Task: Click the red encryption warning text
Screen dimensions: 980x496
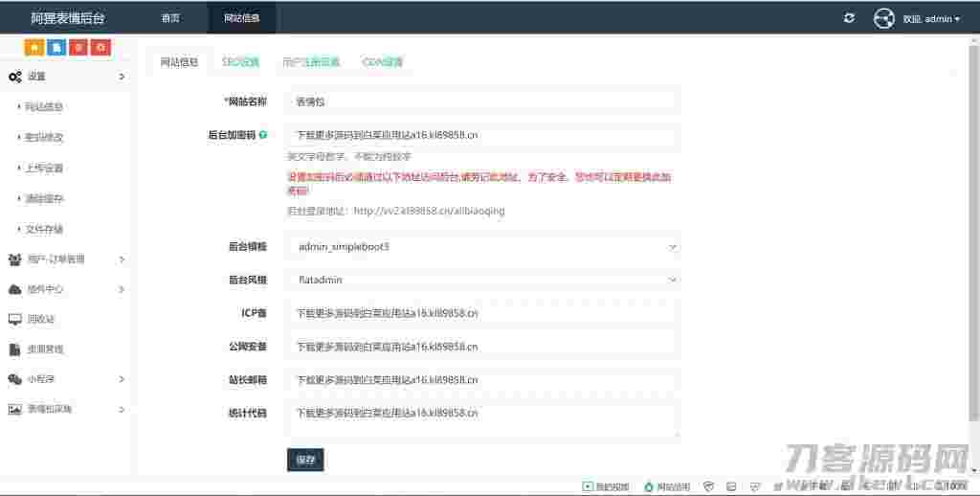Action: (x=479, y=184)
